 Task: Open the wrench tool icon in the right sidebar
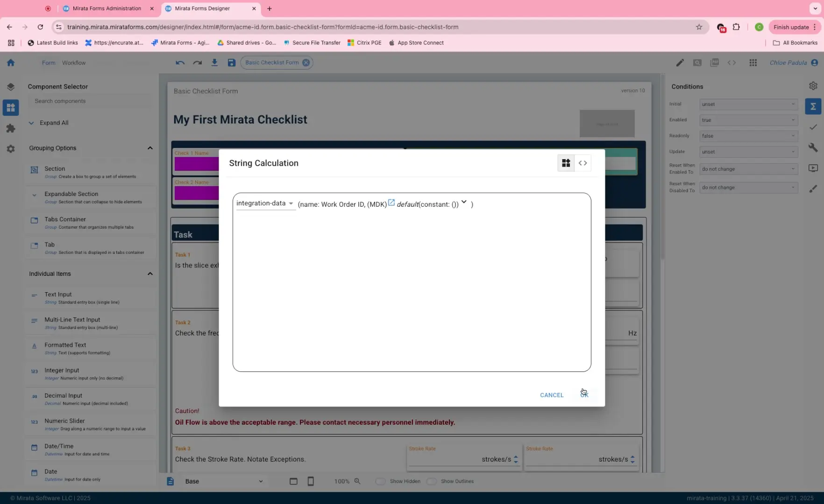coord(813,147)
